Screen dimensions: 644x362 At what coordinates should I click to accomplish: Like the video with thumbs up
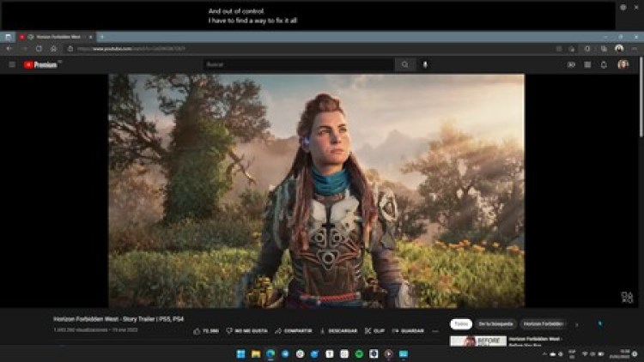pos(206,331)
